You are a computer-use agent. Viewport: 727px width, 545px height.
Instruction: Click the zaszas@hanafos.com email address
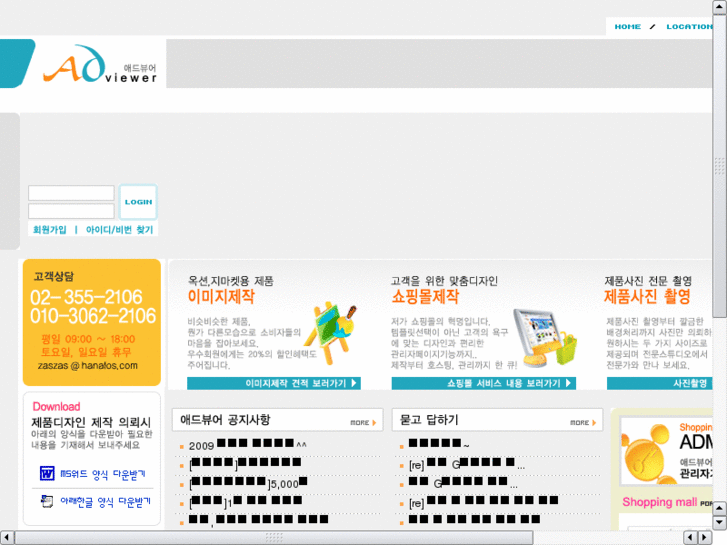[88, 365]
